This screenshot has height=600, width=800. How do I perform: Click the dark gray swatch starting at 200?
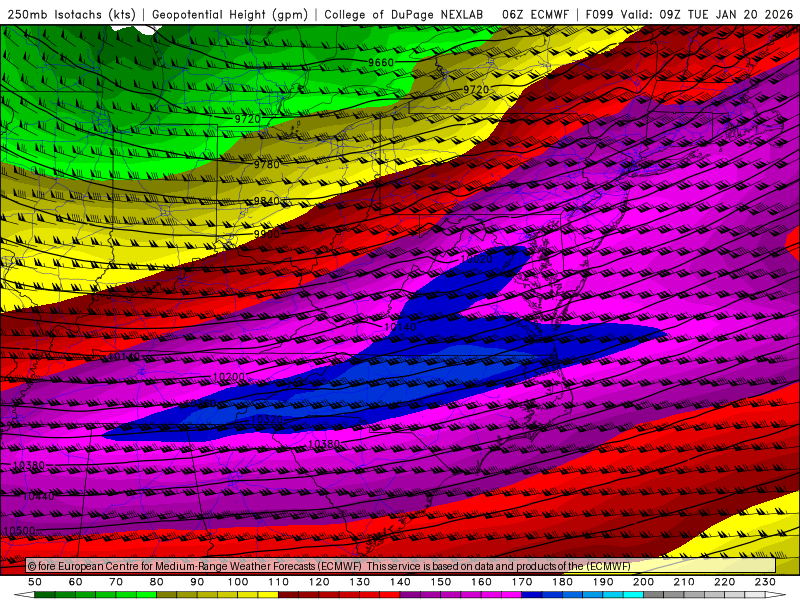[654, 594]
